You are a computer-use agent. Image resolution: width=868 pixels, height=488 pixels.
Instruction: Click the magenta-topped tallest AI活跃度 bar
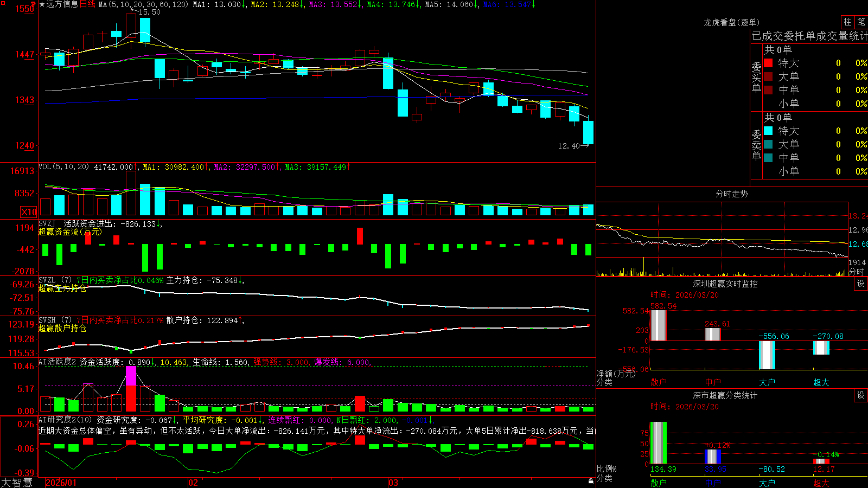pyautogui.click(x=131, y=389)
